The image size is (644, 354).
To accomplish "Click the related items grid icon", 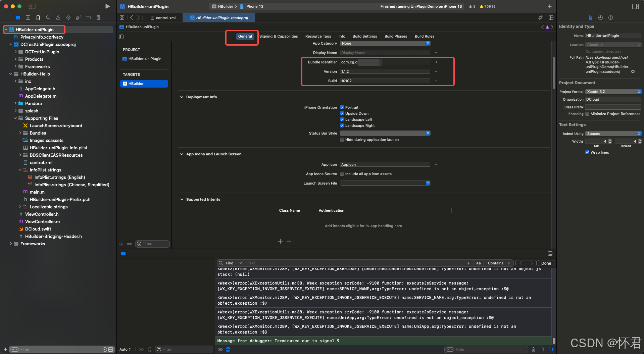I will point(122,17).
